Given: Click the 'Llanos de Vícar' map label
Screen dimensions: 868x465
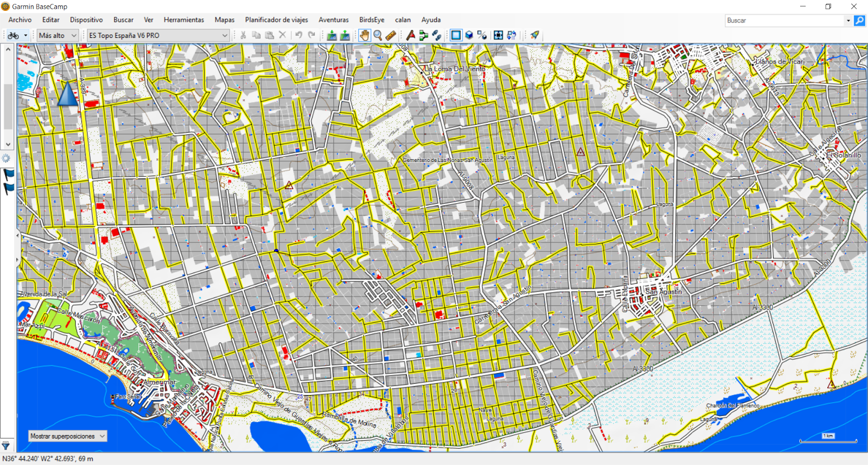Looking at the screenshot, I should click(x=780, y=62).
